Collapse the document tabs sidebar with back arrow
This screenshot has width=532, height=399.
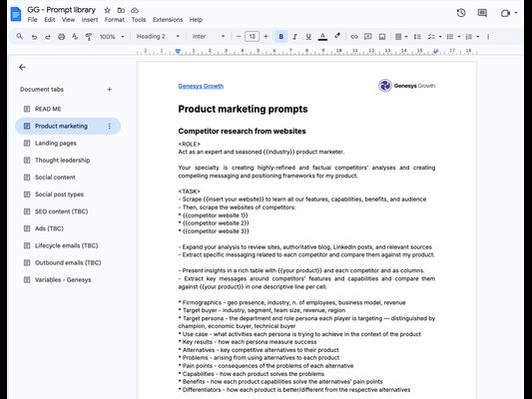click(22, 67)
